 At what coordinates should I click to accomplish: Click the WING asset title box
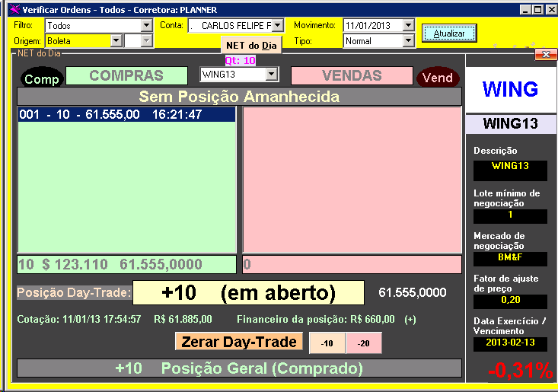click(x=510, y=89)
